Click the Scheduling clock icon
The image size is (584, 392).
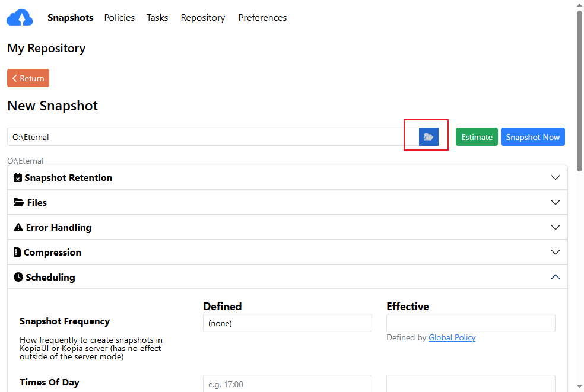click(18, 278)
